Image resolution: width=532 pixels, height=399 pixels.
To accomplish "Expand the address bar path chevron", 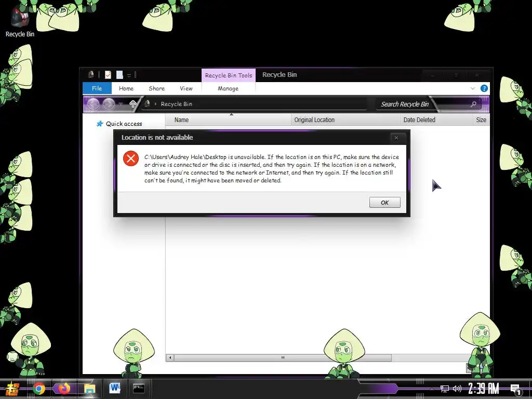I will point(155,104).
